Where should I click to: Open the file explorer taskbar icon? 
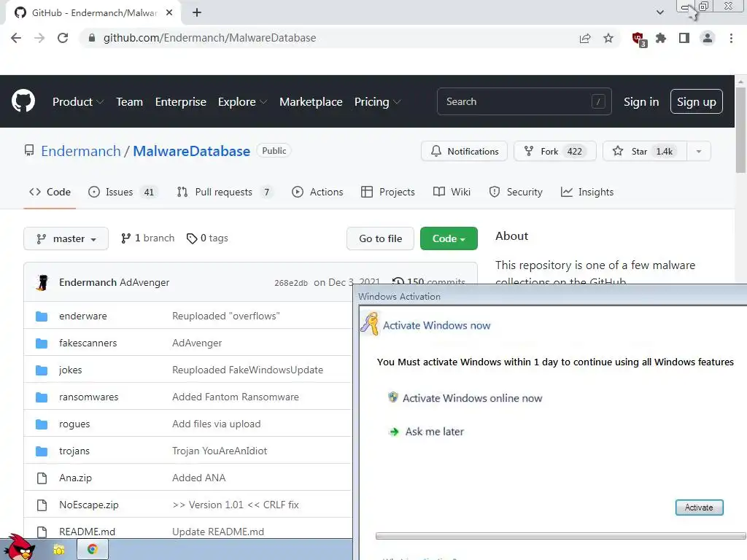pyautogui.click(x=58, y=550)
